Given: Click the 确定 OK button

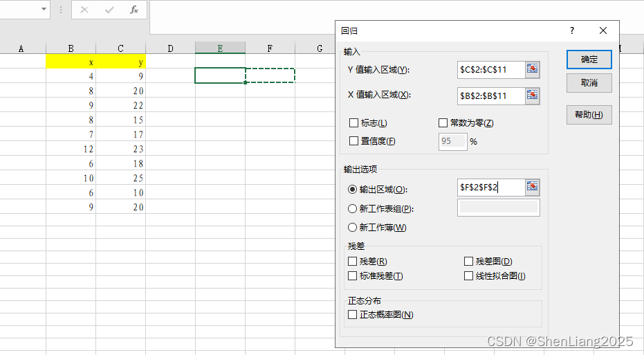Looking at the screenshot, I should 589,60.
